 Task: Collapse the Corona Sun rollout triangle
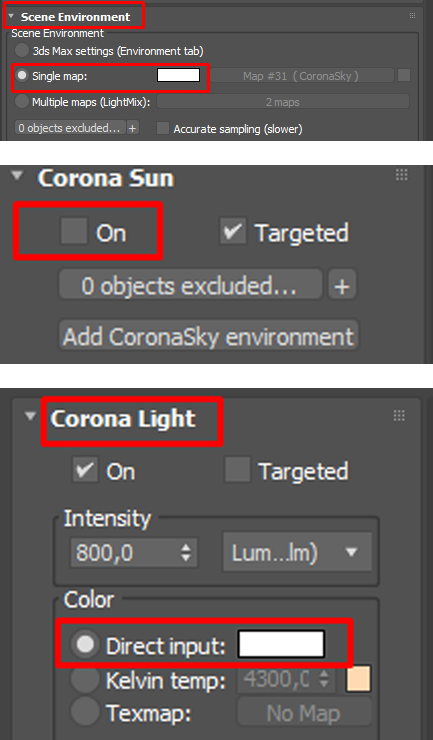(x=17, y=176)
